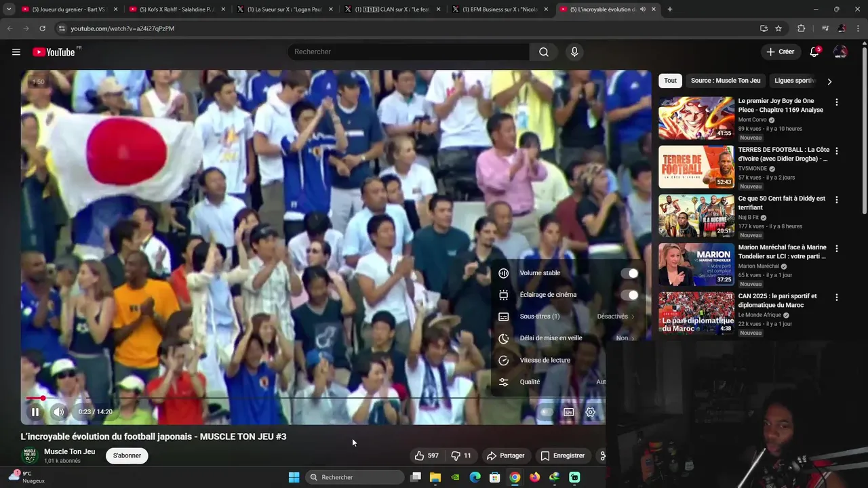Click the Chrome profile avatar in toolbar
The height and width of the screenshot is (488, 868).
click(x=842, y=28)
